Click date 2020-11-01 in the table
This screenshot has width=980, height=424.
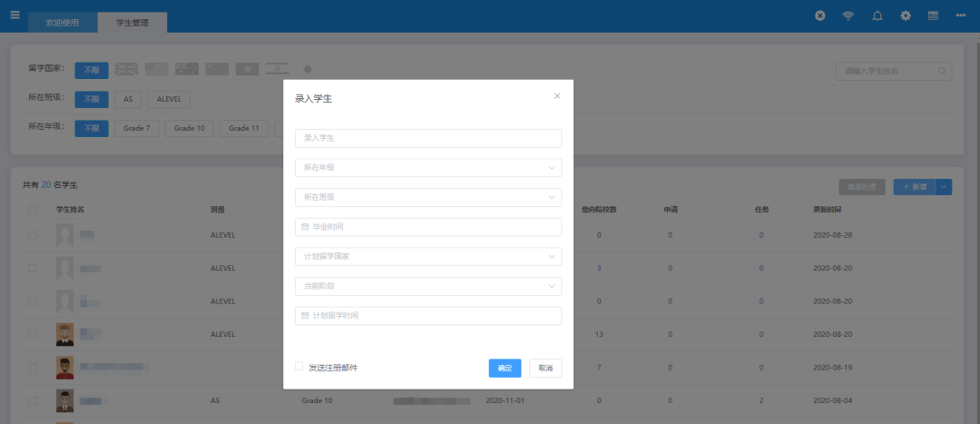(505, 401)
